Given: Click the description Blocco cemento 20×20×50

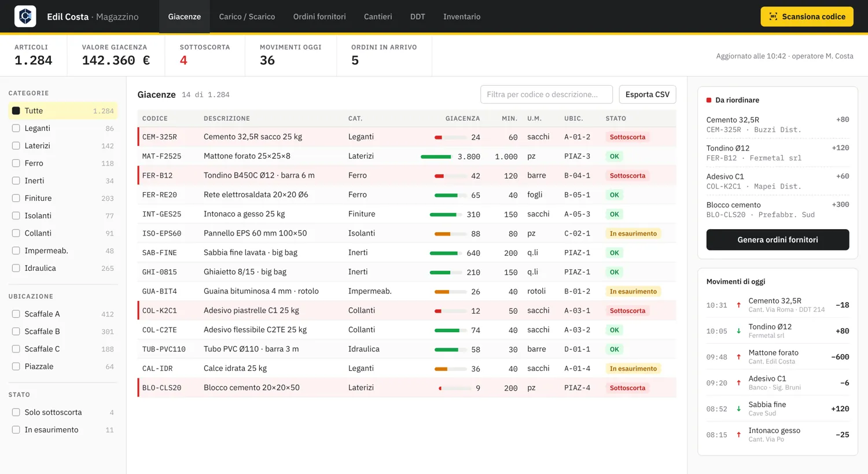Looking at the screenshot, I should (252, 388).
